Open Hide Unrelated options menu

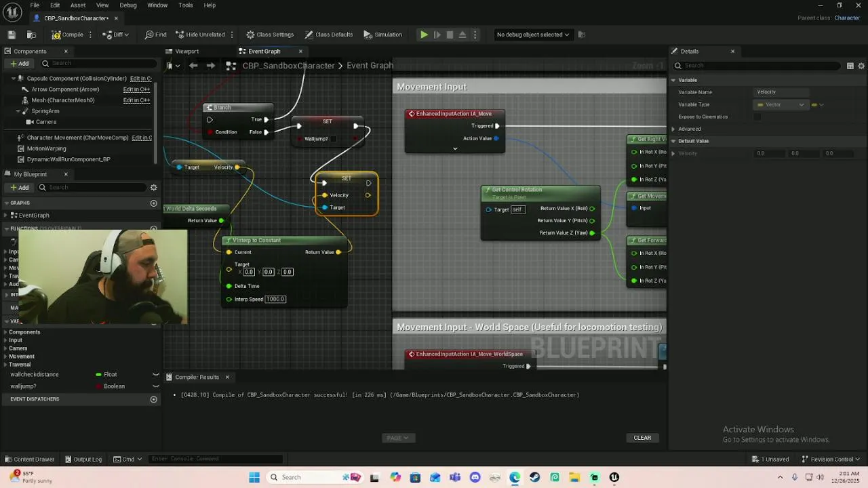pyautogui.click(x=232, y=35)
